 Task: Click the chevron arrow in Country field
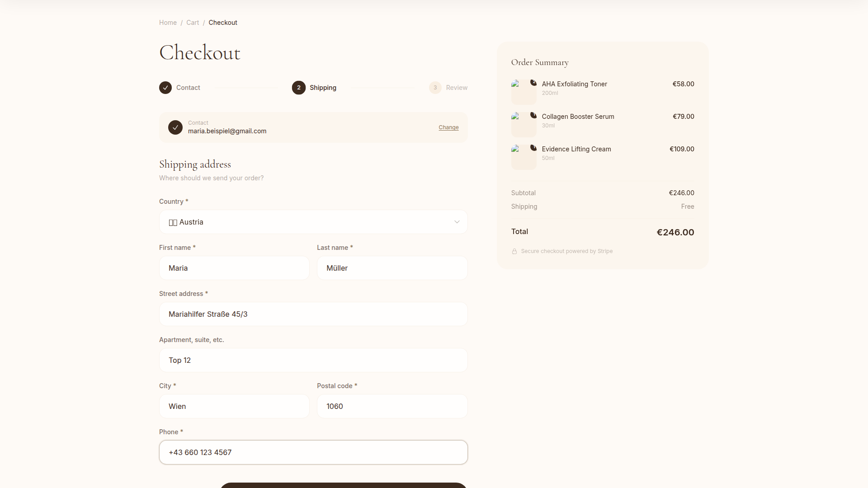(457, 222)
